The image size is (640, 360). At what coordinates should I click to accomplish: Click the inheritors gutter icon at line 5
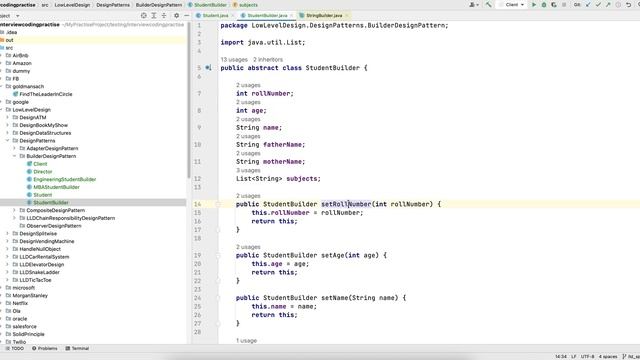208,68
